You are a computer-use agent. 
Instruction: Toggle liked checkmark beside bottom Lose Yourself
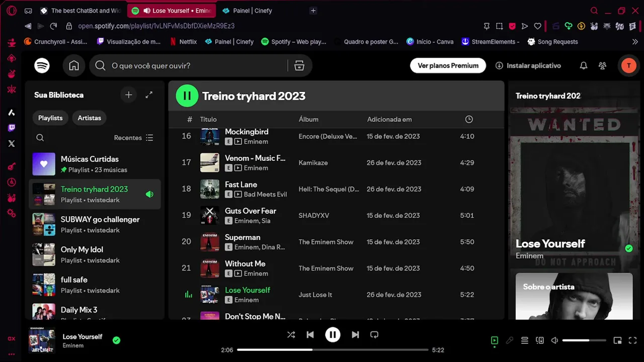point(116,340)
